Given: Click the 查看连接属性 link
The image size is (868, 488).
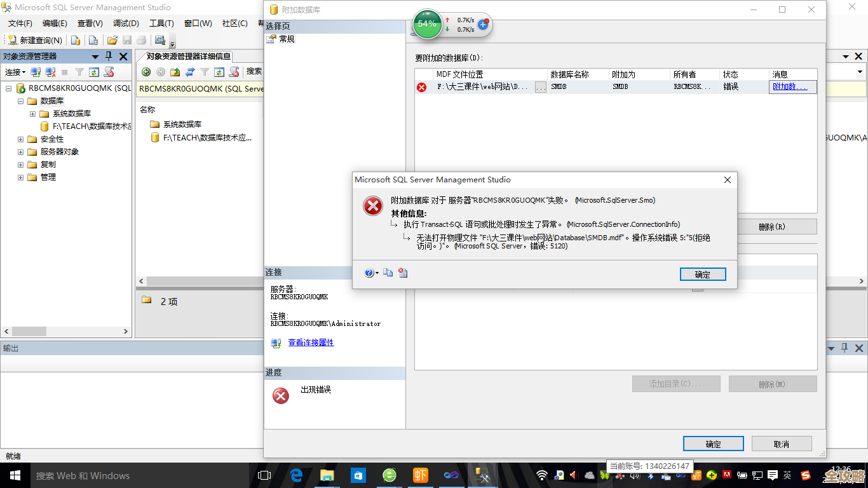Looking at the screenshot, I should coord(311,342).
